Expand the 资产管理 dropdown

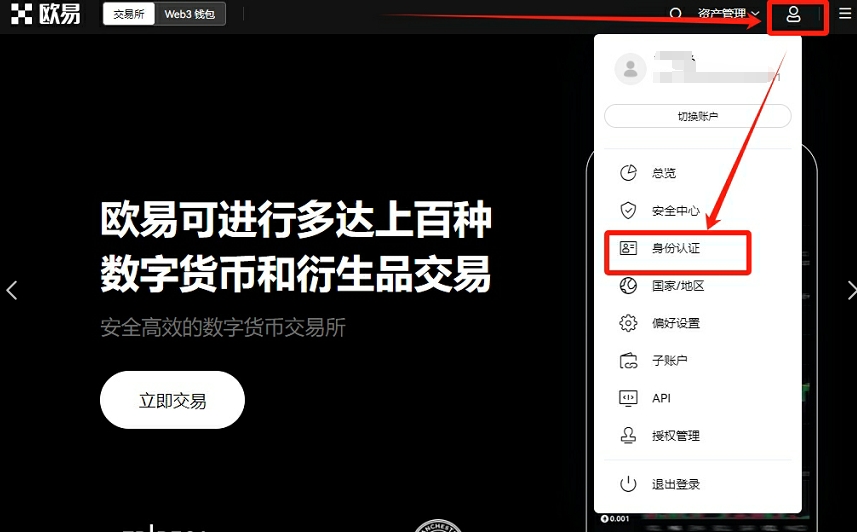[729, 14]
